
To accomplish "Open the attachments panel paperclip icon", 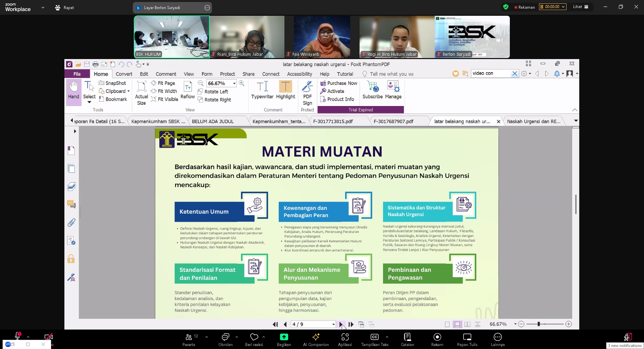I will 71,222.
